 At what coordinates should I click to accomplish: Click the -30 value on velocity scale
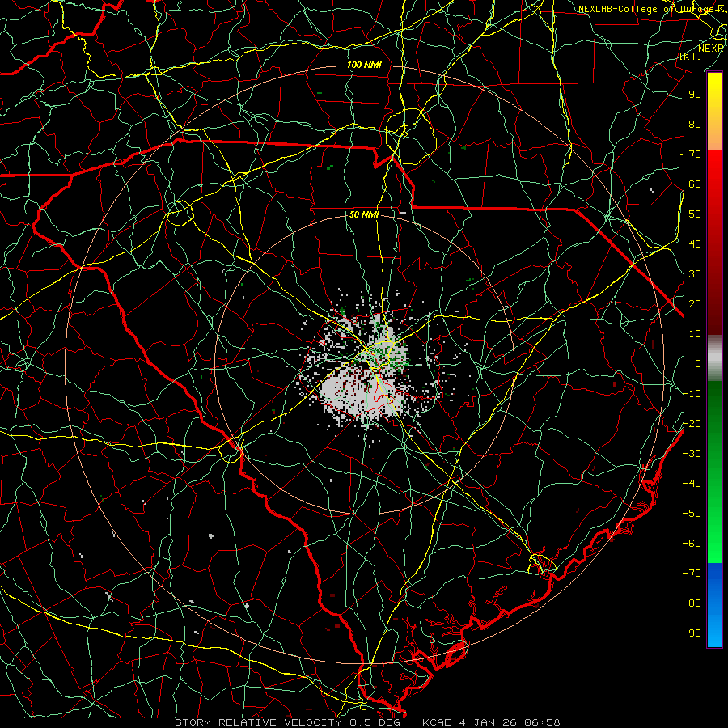(692, 454)
